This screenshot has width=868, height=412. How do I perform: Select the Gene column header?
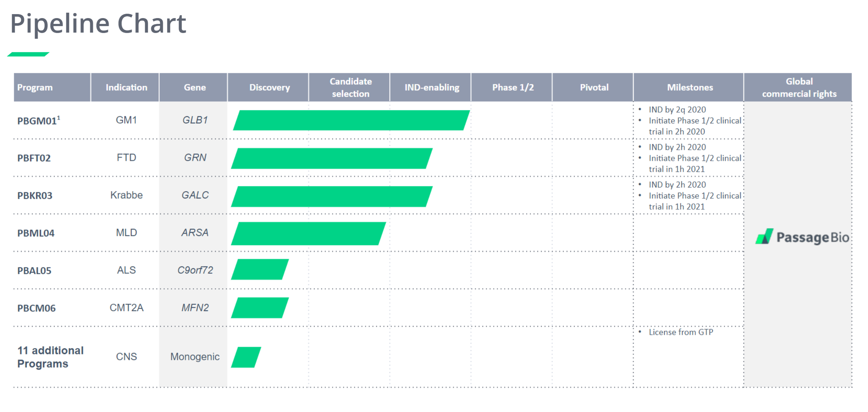(195, 88)
